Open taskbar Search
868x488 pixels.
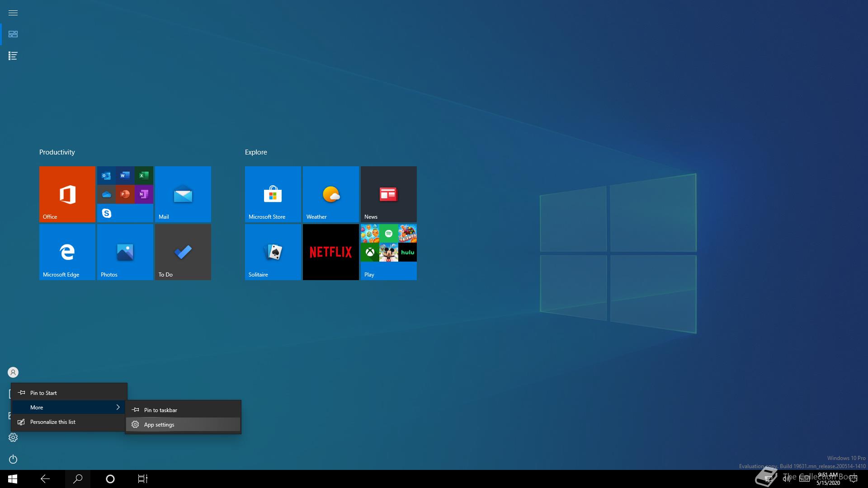coord(78,479)
